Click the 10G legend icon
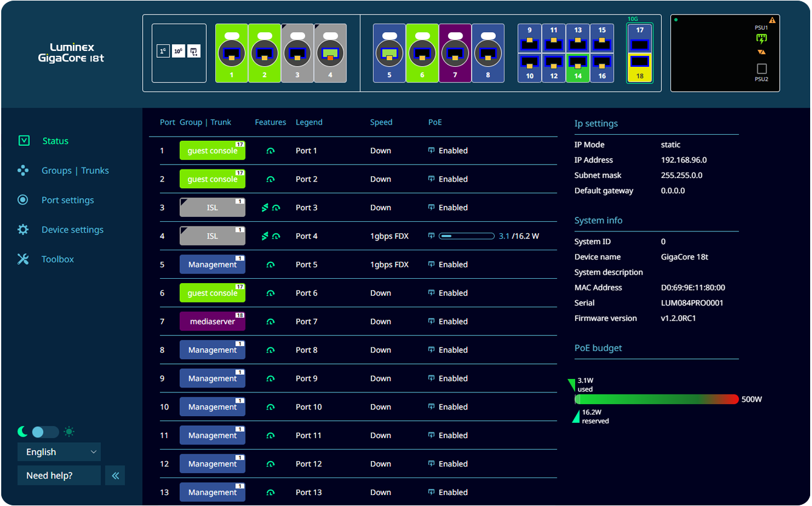Viewport: 812px width, 506px height. [x=179, y=52]
